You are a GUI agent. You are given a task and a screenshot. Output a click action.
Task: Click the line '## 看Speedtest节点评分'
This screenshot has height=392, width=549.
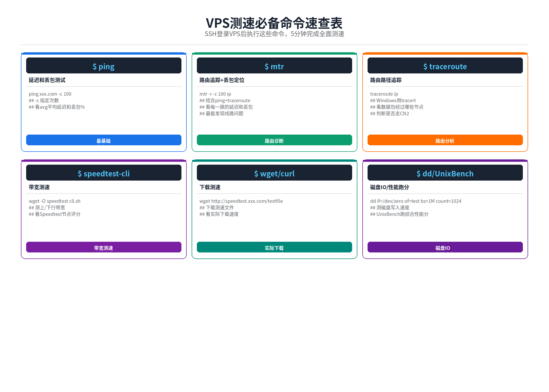[55, 214]
